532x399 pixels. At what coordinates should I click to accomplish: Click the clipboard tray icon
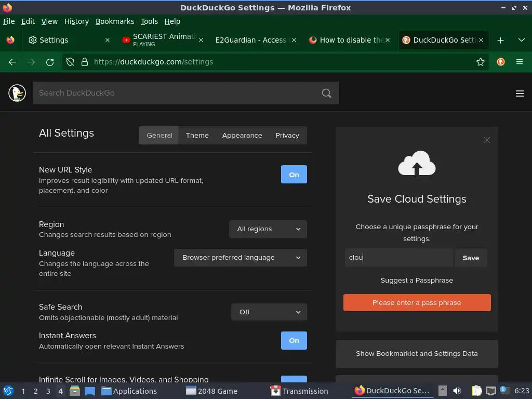pyautogui.click(x=477, y=391)
